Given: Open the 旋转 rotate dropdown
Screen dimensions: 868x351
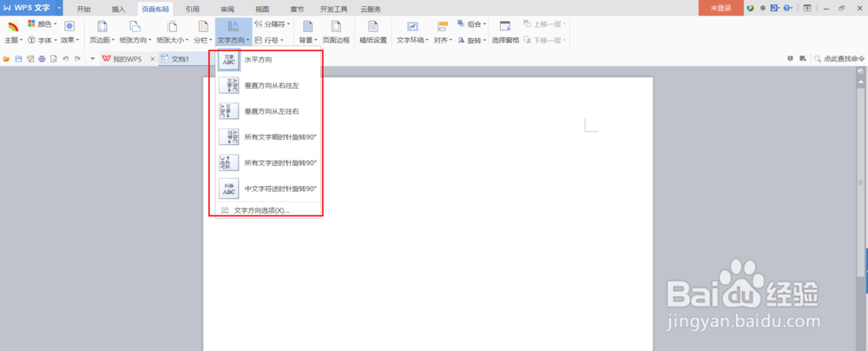Looking at the screenshot, I should point(472,40).
